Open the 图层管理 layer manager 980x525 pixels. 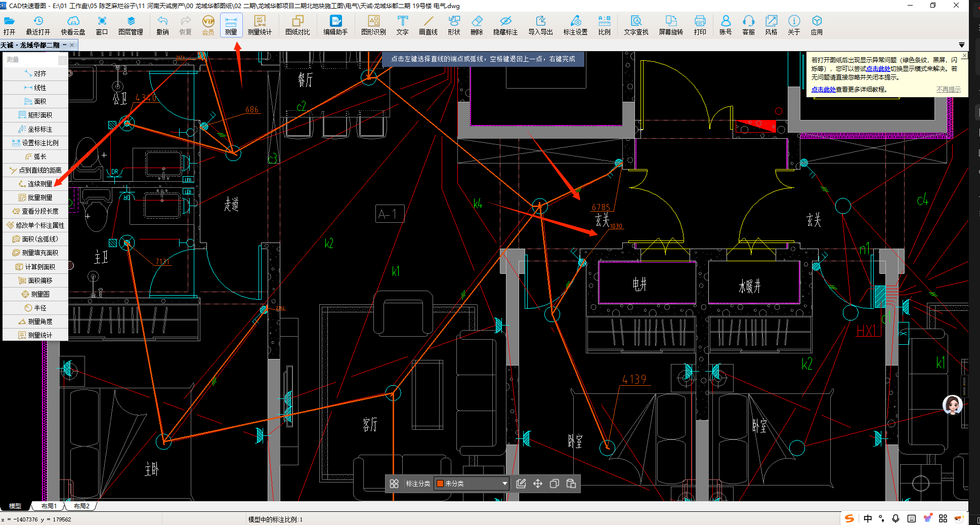click(131, 25)
